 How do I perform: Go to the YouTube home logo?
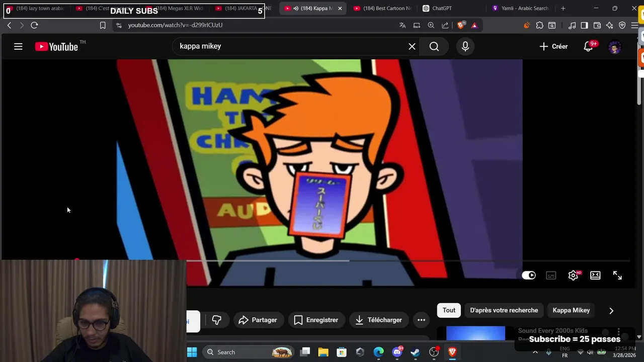[x=57, y=47]
